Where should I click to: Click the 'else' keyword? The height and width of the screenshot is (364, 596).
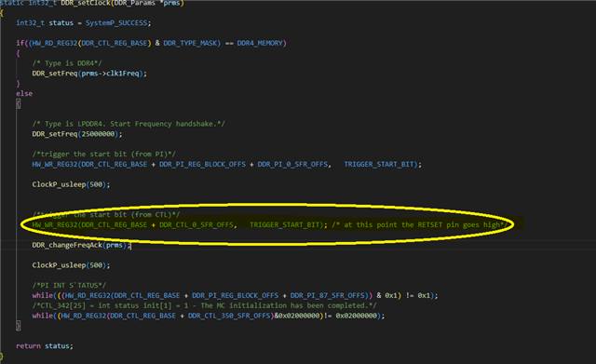[x=24, y=93]
